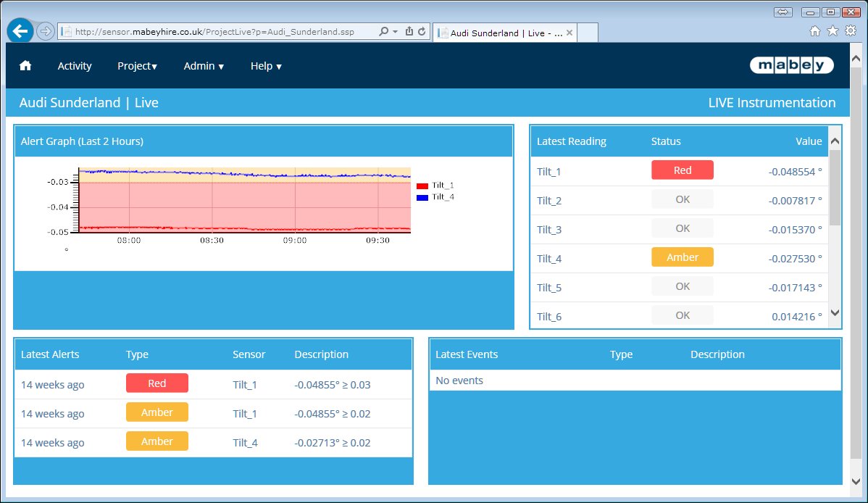Expand the Admin dropdown menu
This screenshot has height=503, width=868.
pos(204,66)
